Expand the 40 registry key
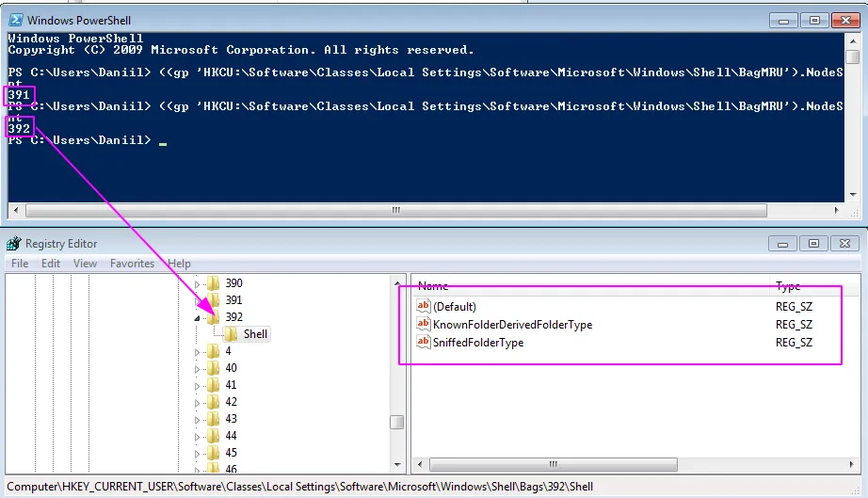The width and height of the screenshot is (868, 498). pyautogui.click(x=197, y=369)
